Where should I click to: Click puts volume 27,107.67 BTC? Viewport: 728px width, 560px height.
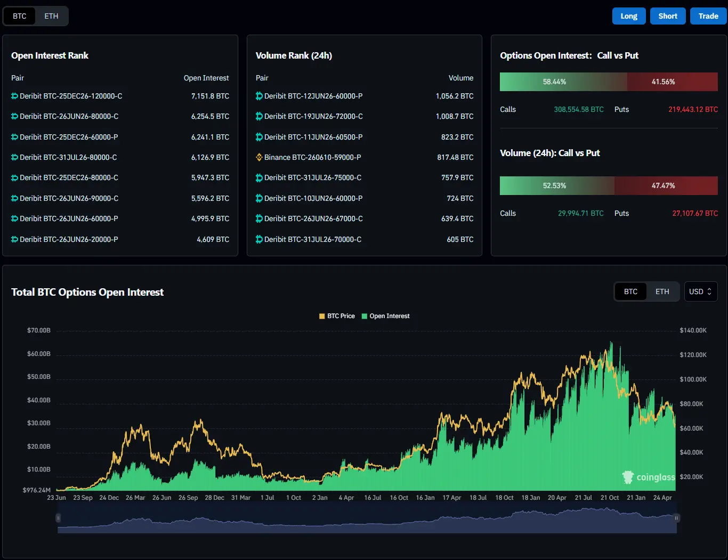pos(695,214)
